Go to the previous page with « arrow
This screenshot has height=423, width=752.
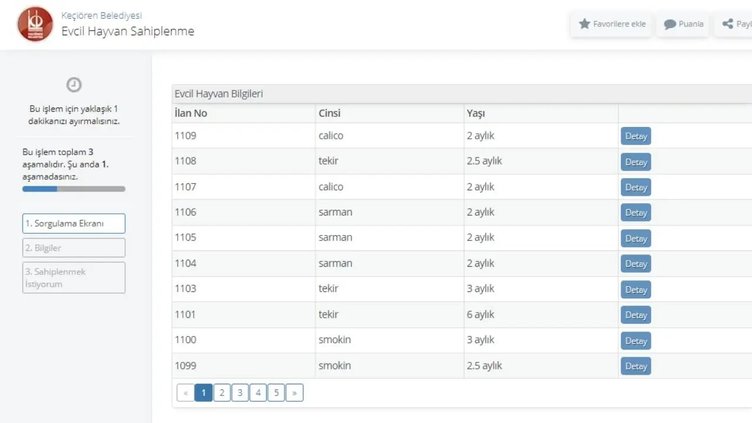coord(185,393)
